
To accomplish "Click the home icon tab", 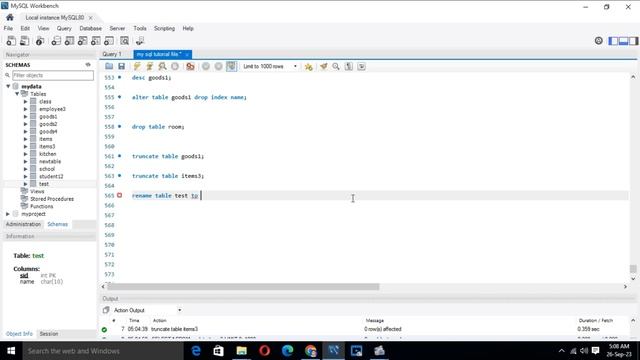I will tap(9, 18).
